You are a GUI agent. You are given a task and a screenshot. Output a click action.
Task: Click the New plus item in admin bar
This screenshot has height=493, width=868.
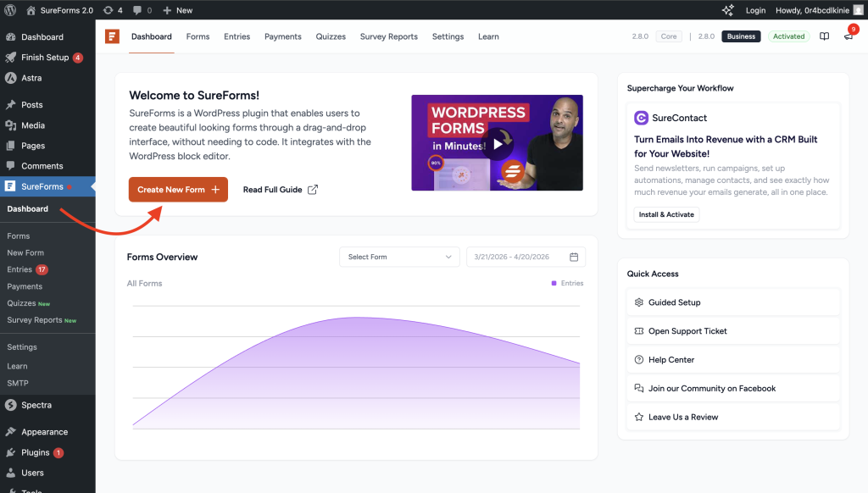(x=178, y=10)
